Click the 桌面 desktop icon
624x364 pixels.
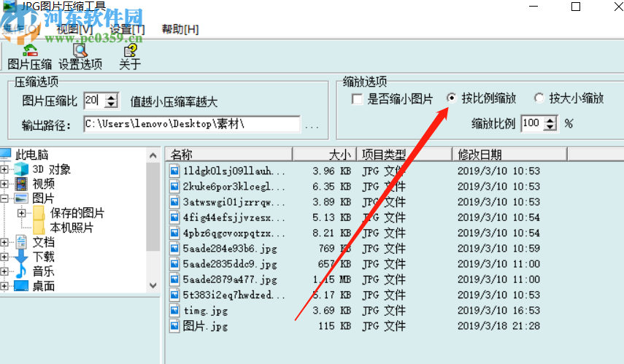[21, 286]
